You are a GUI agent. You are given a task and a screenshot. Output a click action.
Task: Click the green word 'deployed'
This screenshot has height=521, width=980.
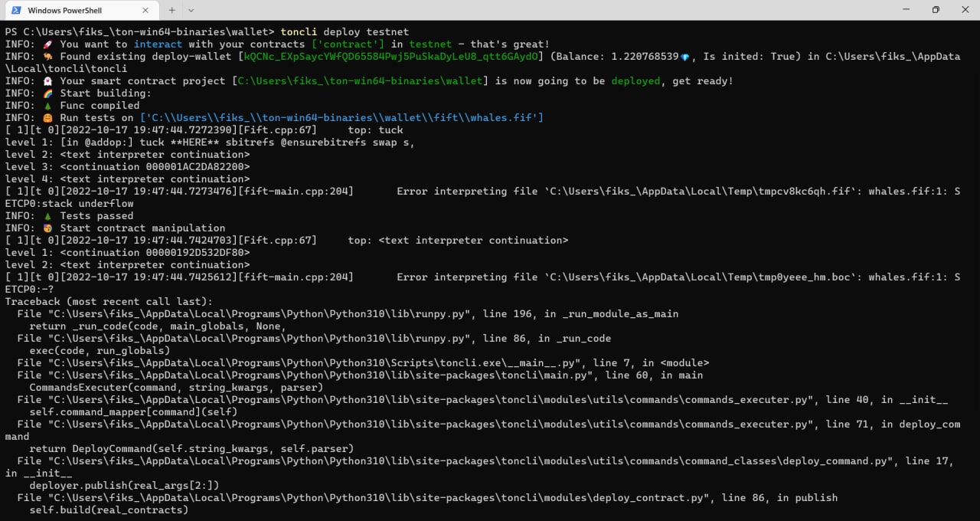click(635, 81)
